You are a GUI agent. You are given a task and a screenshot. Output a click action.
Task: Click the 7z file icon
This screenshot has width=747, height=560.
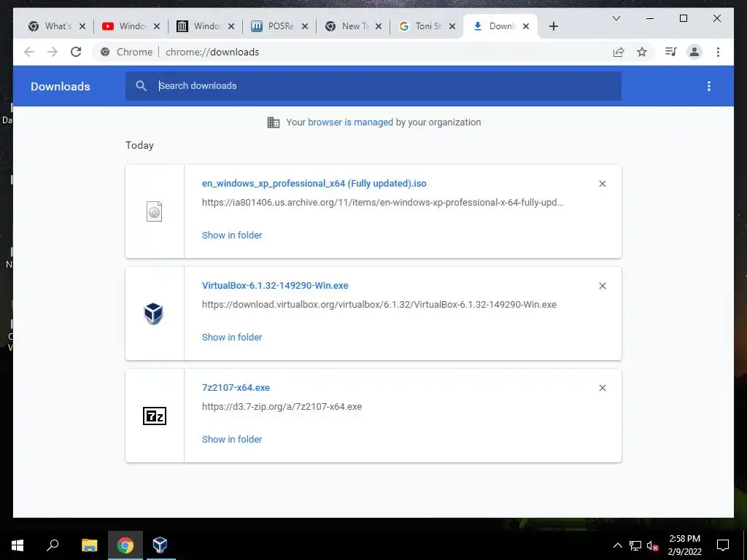point(155,416)
